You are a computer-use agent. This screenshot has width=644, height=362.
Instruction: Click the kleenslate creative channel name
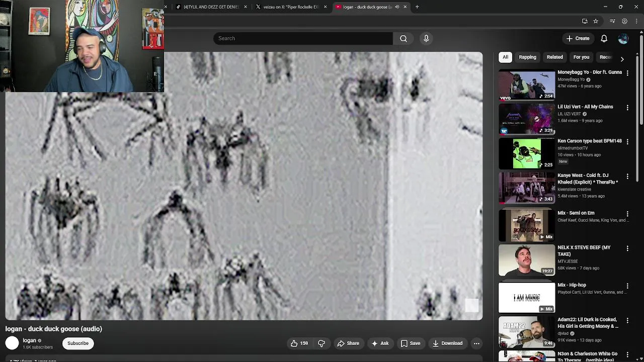(574, 190)
